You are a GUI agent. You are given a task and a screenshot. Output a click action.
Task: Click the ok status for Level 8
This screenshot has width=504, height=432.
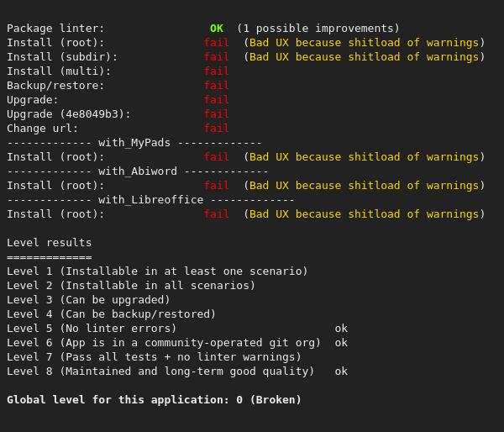[x=341, y=371]
